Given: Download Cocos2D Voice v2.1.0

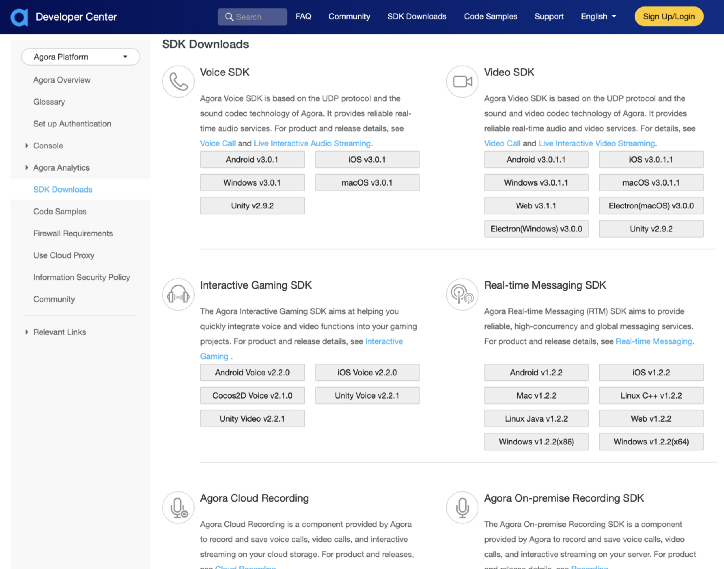Looking at the screenshot, I should click(x=252, y=396).
